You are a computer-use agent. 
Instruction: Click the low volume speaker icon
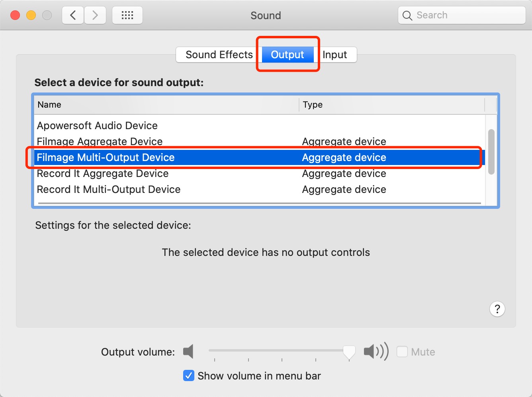tap(188, 352)
